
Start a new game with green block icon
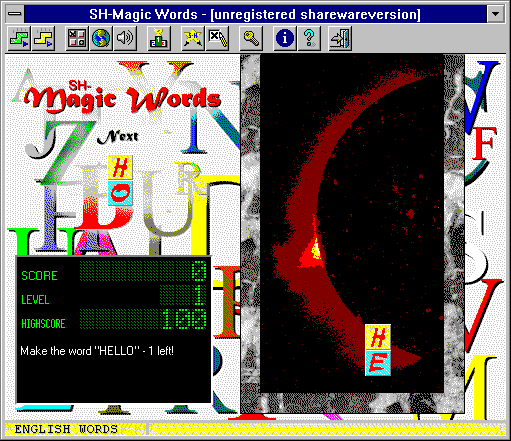(19, 38)
